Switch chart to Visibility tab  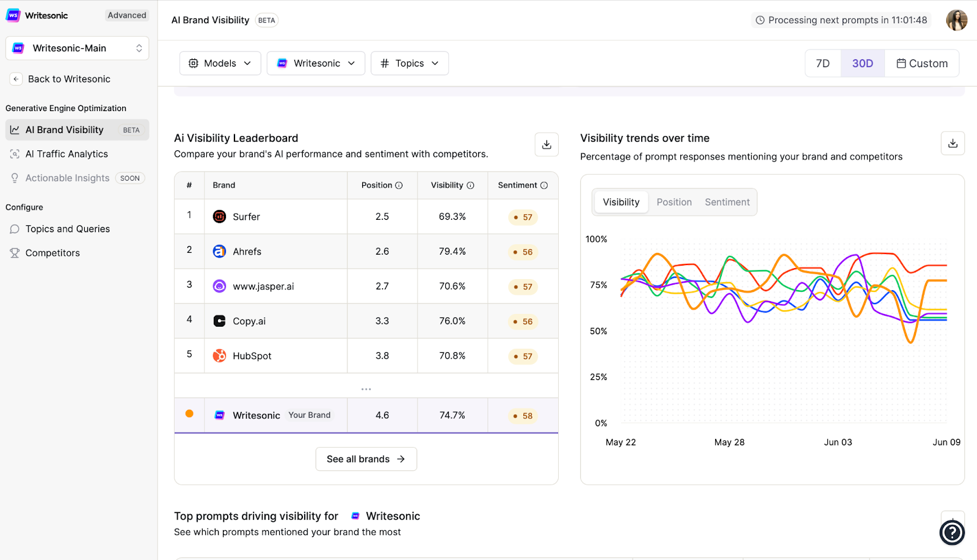(x=621, y=202)
